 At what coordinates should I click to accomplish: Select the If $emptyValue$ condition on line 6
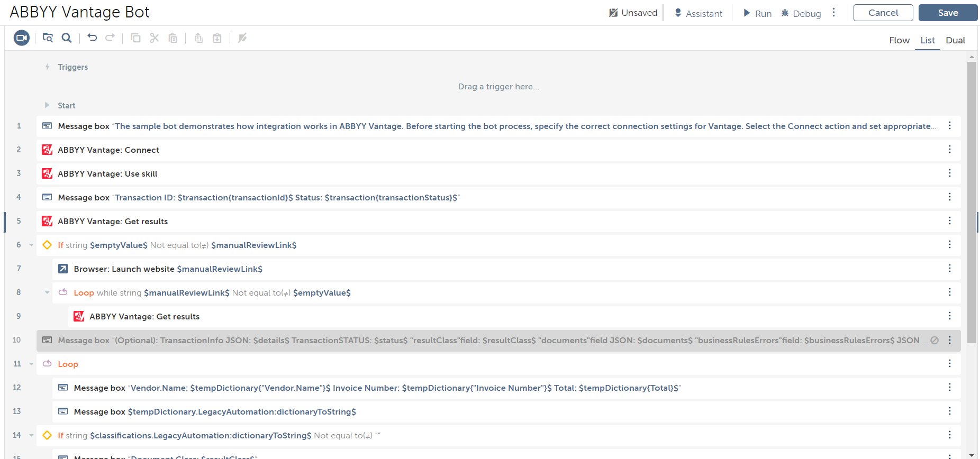click(498, 245)
